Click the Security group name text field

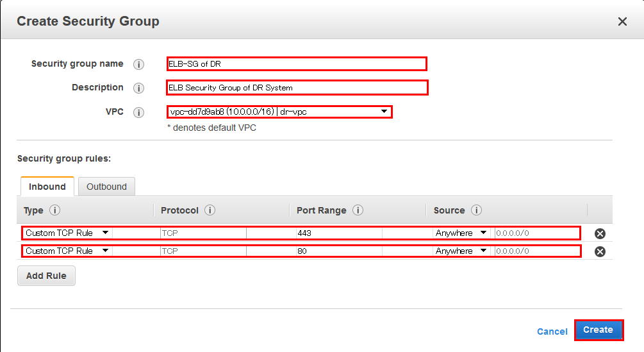click(296, 63)
